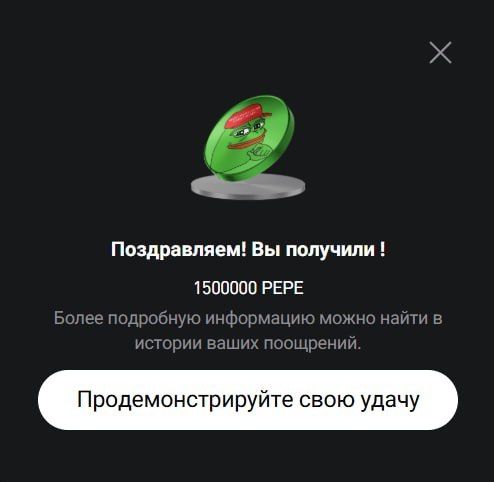Close the reward popup with the X
The image size is (494, 482).
point(440,52)
